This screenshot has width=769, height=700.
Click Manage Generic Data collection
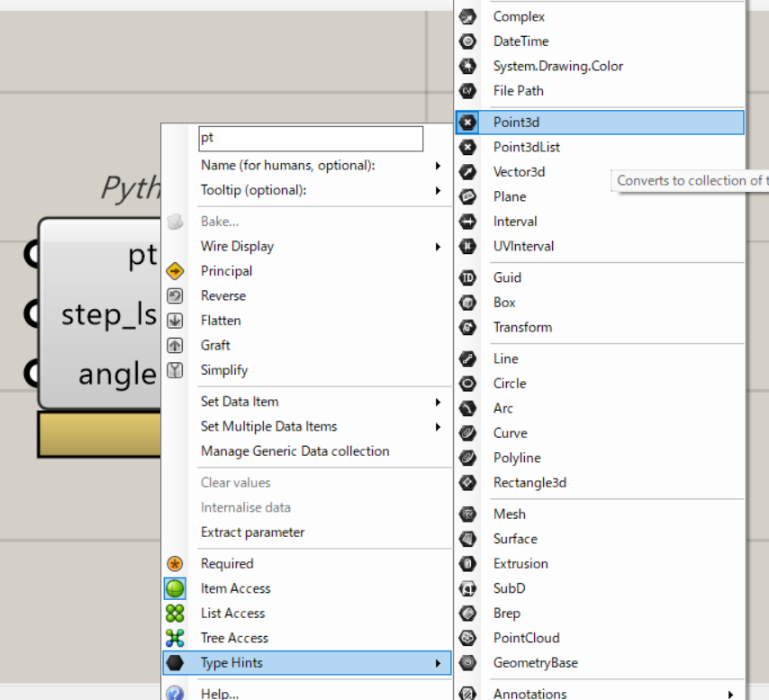pos(294,451)
